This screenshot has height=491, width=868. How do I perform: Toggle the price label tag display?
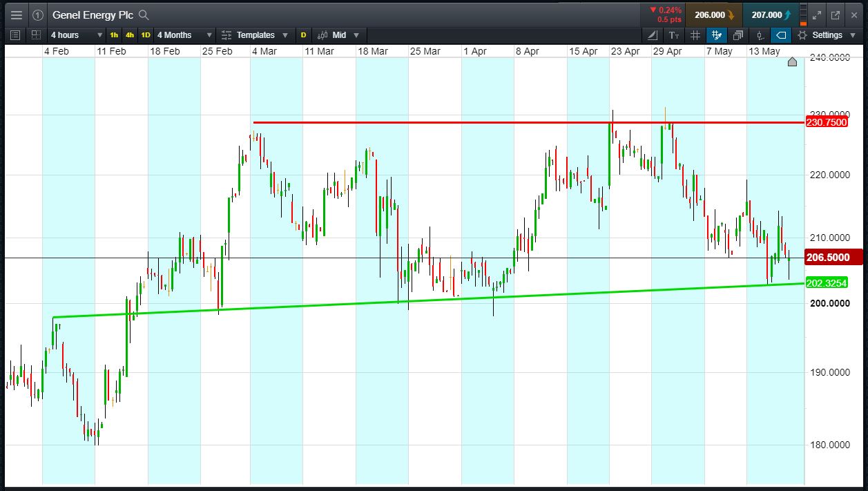(x=781, y=35)
